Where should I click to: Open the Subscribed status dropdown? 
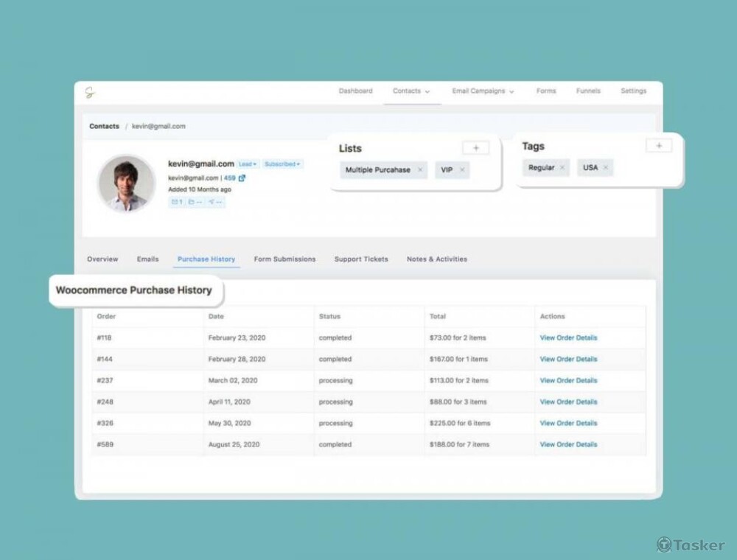pyautogui.click(x=282, y=164)
